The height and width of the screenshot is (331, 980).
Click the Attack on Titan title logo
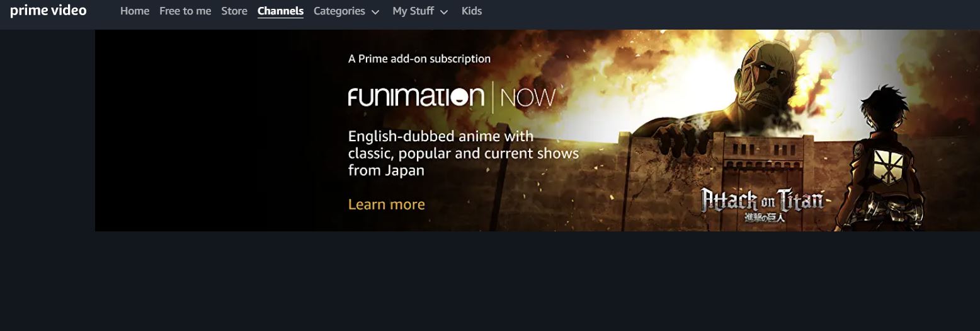pyautogui.click(x=763, y=200)
